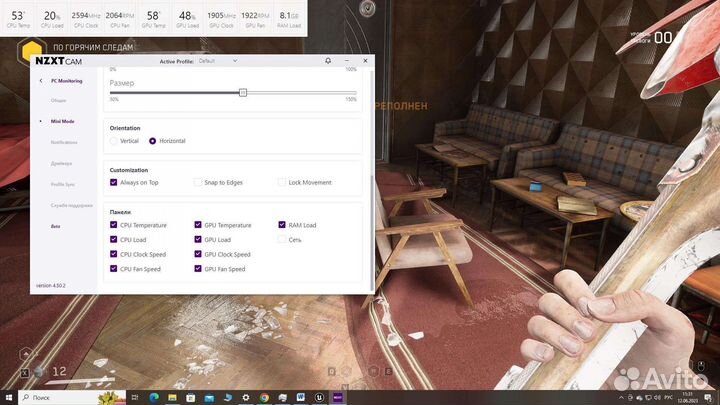
Task: Open the Word app on the taskbar
Action: point(301,397)
